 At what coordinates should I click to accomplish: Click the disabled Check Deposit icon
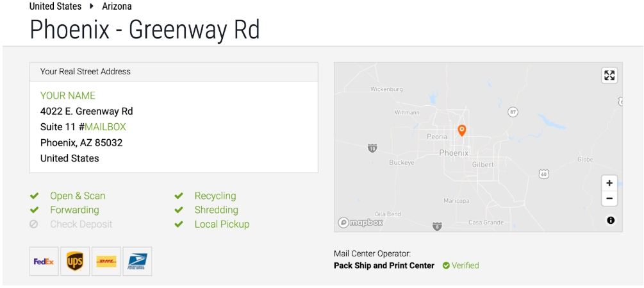pyautogui.click(x=34, y=224)
